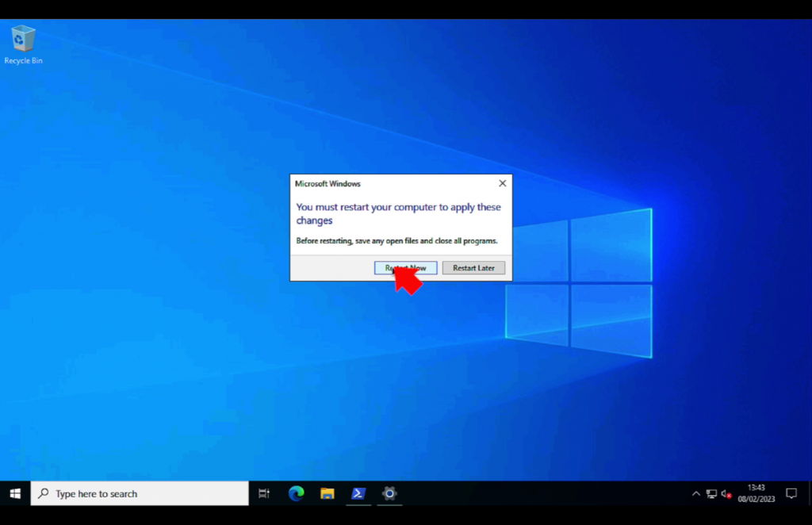Click the PowerShell running-app indicator
The height and width of the screenshot is (525, 812).
click(x=358, y=504)
